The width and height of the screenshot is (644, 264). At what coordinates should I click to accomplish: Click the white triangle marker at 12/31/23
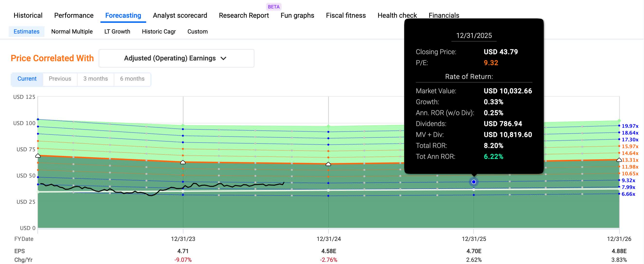point(183,162)
